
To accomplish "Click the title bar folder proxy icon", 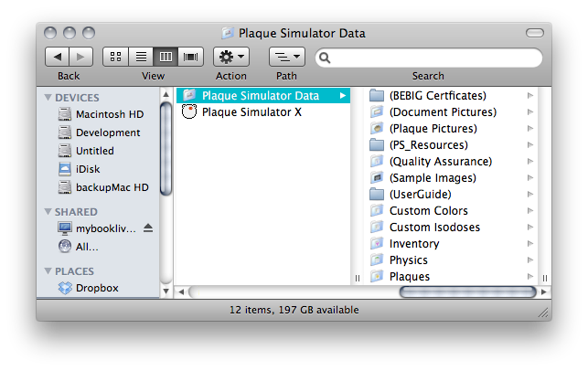I will coord(228,33).
